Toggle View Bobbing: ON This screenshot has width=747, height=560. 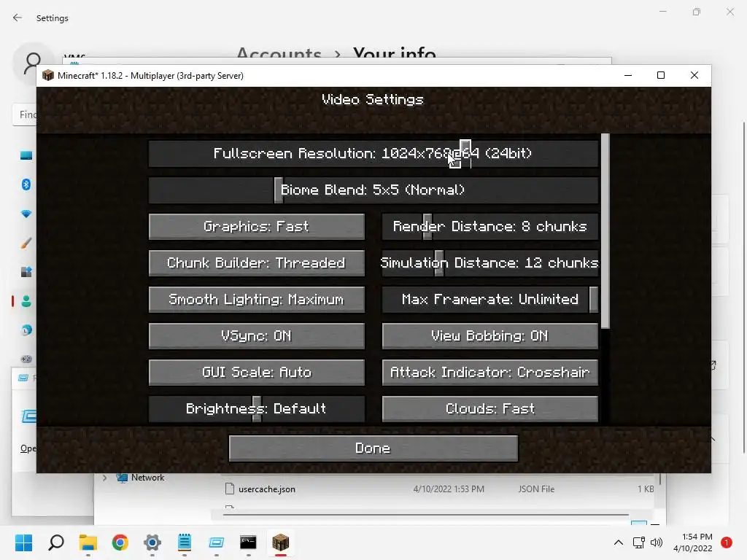click(x=489, y=336)
